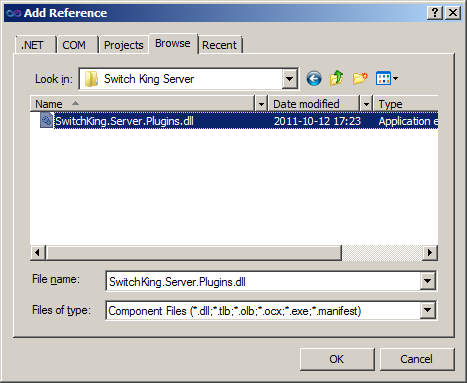This screenshot has width=467, height=383.
Task: Open the Files of type dropdown
Action: pos(427,311)
